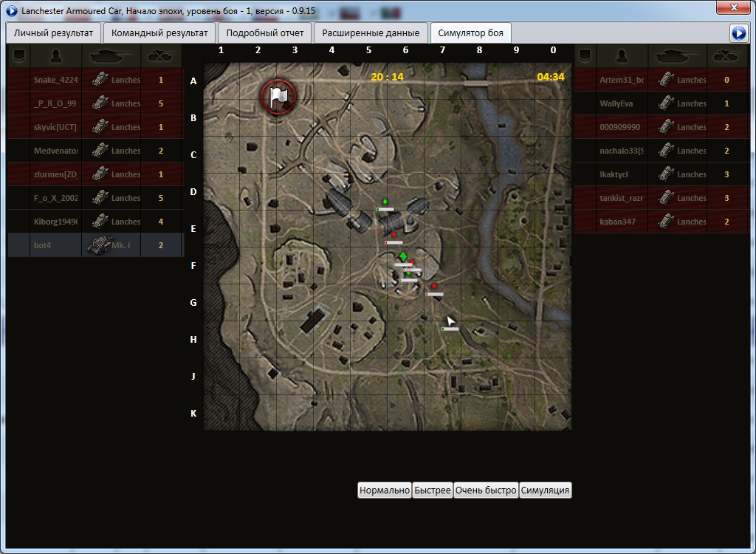Viewport: 756px width, 554px height.
Task: Click the right team kills column header icon
Action: pyautogui.click(x=727, y=57)
